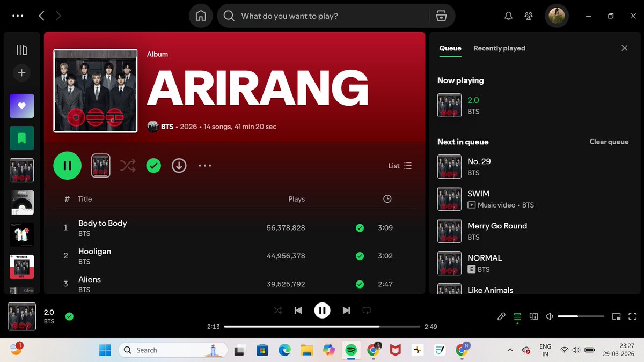Enter full screen with the expand icon
644x362 pixels.
(633, 316)
